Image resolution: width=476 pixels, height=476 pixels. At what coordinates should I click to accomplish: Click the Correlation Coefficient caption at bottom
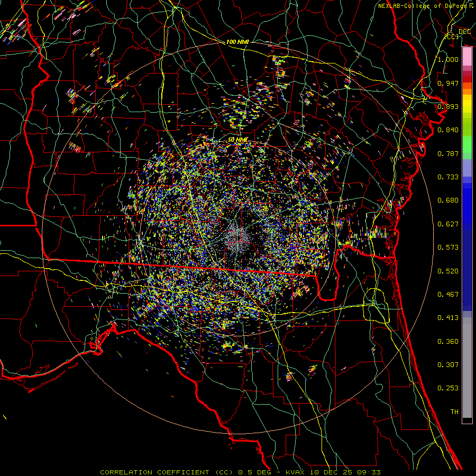click(240, 472)
